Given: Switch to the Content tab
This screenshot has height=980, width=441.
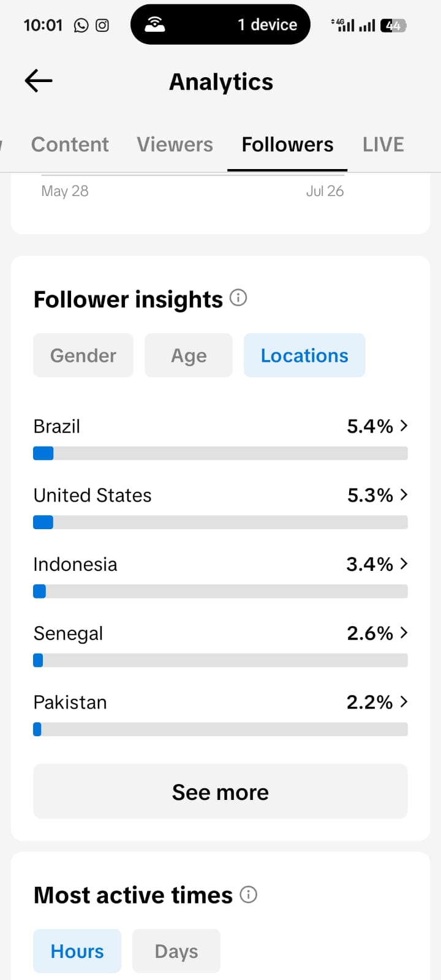Looking at the screenshot, I should (70, 145).
